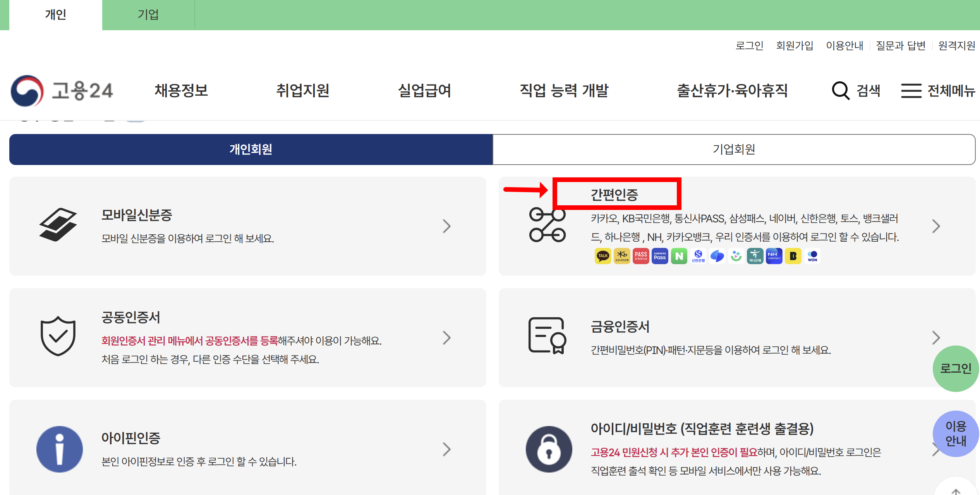Click the KB국민은행 certificate icon
Image resolution: width=980 pixels, height=495 pixels.
[622, 256]
